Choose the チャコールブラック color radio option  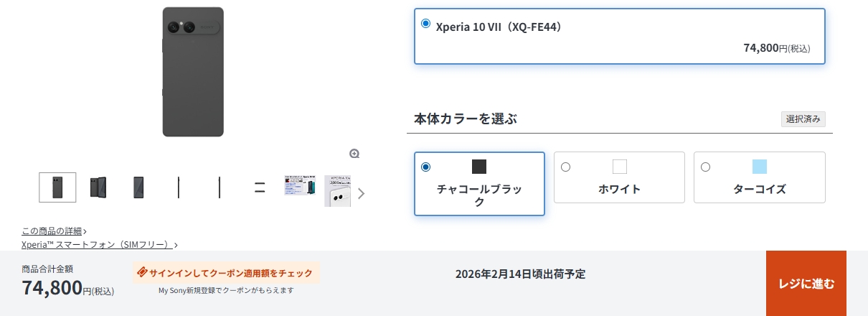pos(426,167)
